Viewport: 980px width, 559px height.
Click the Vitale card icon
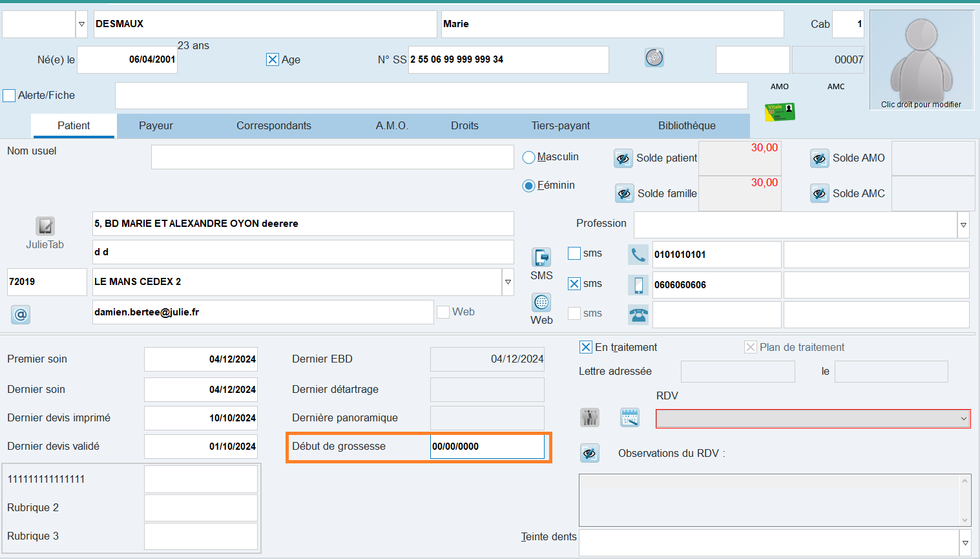tap(780, 112)
